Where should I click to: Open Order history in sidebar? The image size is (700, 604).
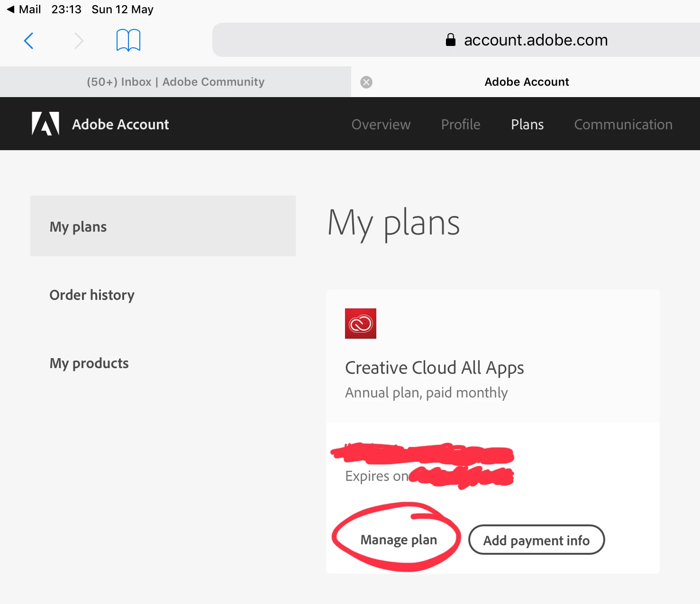tap(92, 295)
